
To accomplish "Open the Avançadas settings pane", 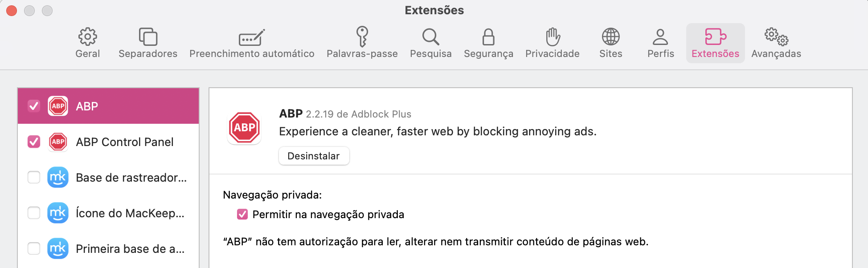I will [x=776, y=42].
